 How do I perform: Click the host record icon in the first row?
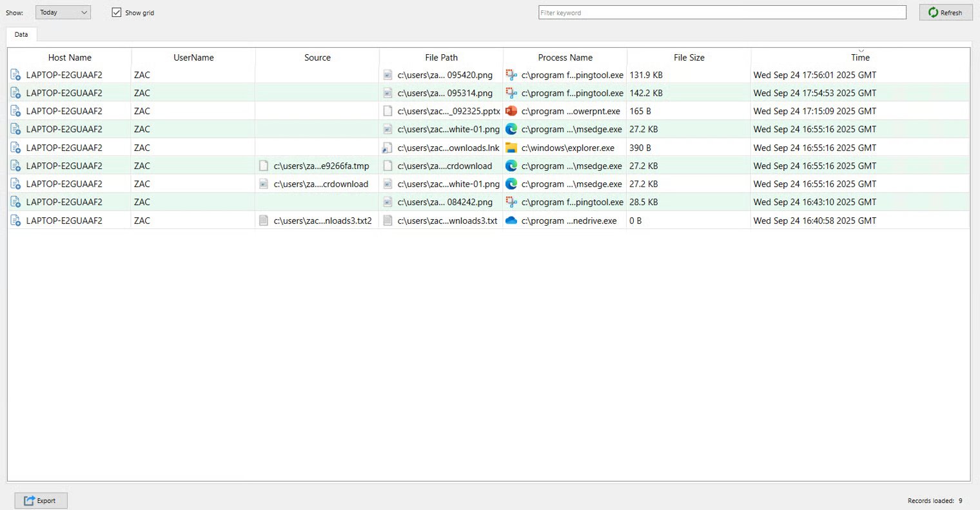coord(15,75)
